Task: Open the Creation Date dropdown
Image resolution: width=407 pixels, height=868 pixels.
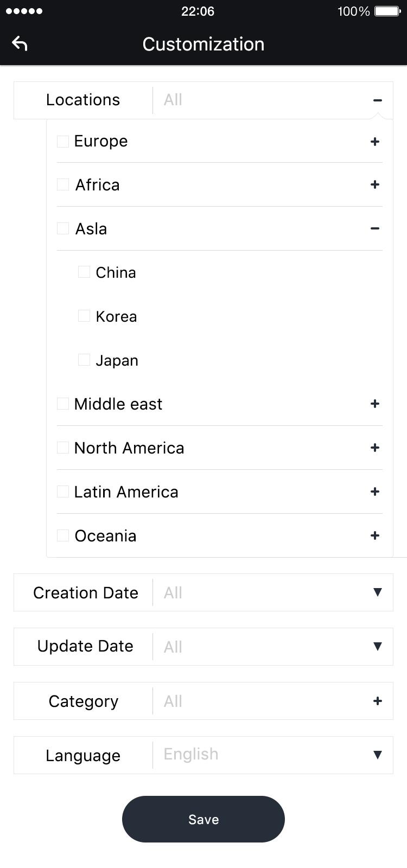Action: click(378, 592)
